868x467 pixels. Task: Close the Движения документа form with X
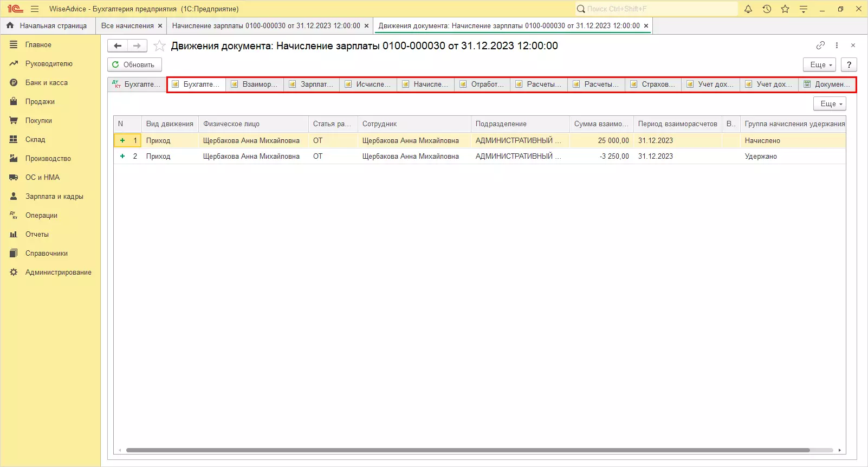[853, 46]
